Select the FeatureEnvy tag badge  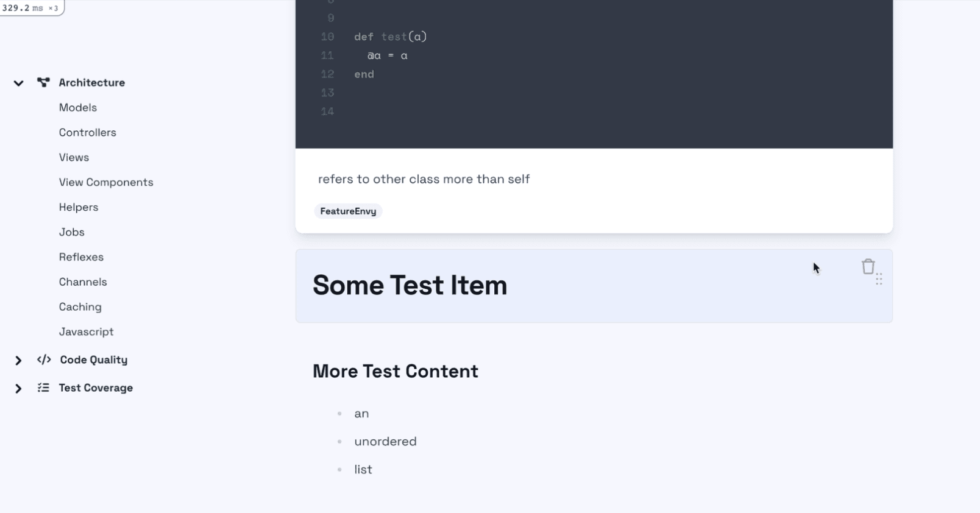coord(348,211)
